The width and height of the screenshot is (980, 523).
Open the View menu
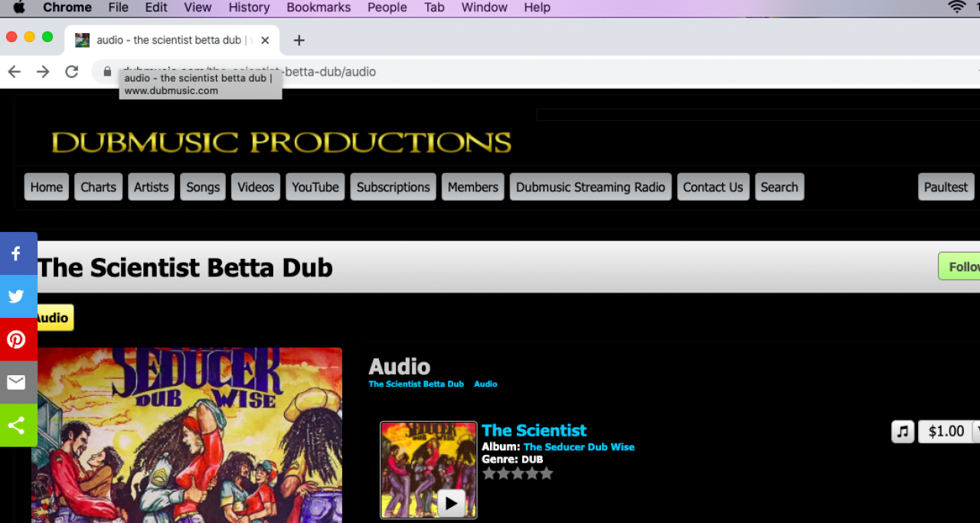[198, 8]
